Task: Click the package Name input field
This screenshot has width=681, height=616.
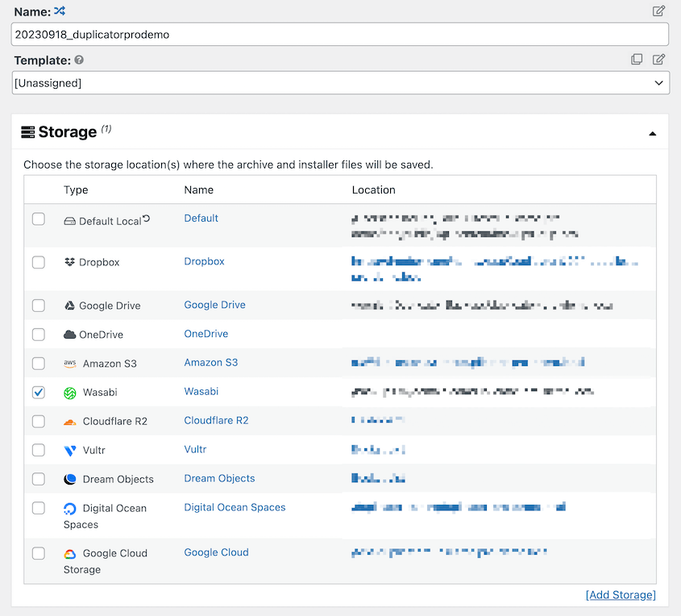Action: pos(339,35)
